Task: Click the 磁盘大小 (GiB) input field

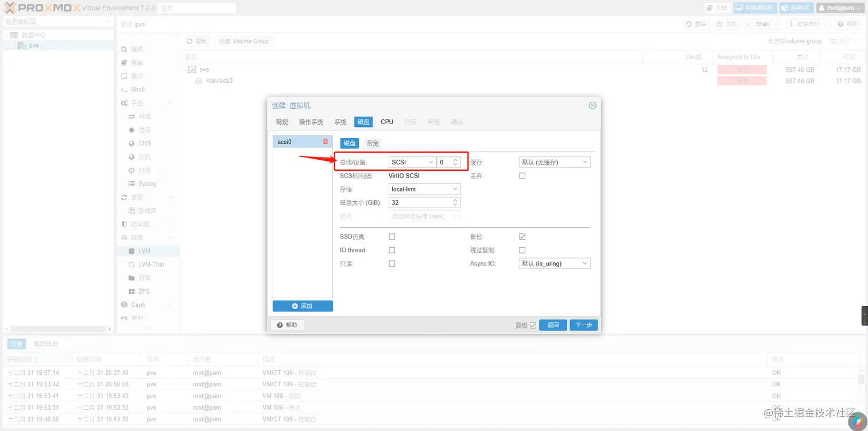Action: (421, 203)
